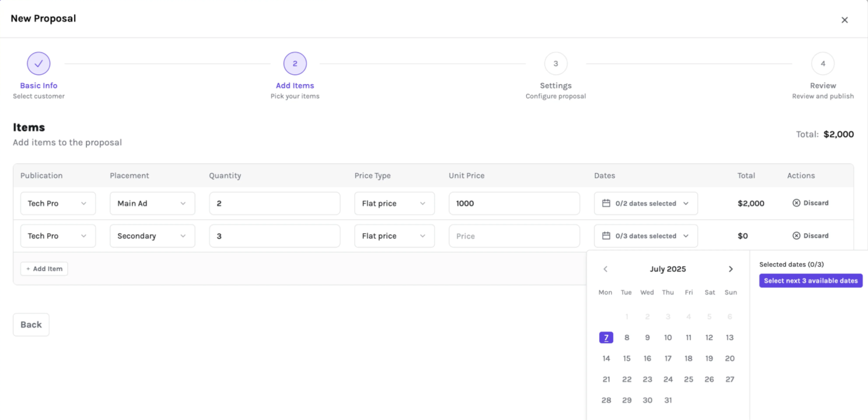
Task: Select July 21 in the calendar
Action: point(606,379)
